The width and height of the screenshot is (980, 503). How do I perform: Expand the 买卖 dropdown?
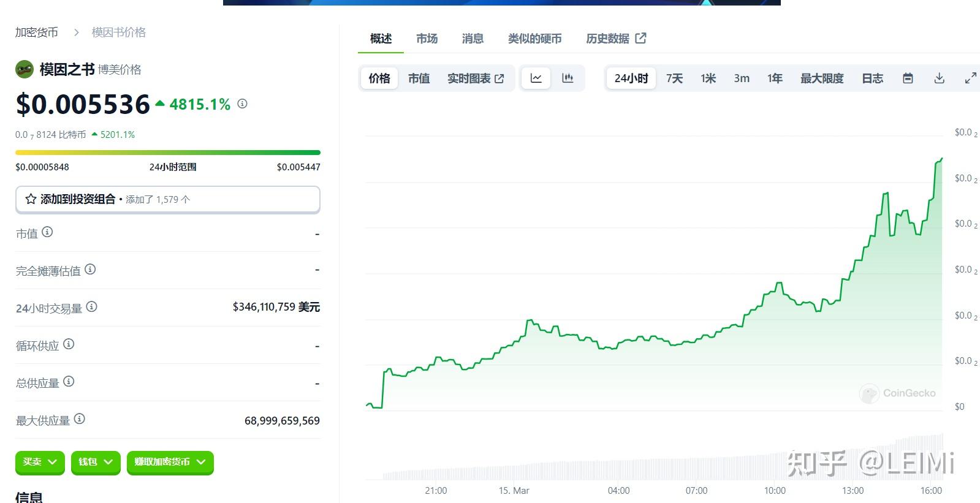coord(40,462)
